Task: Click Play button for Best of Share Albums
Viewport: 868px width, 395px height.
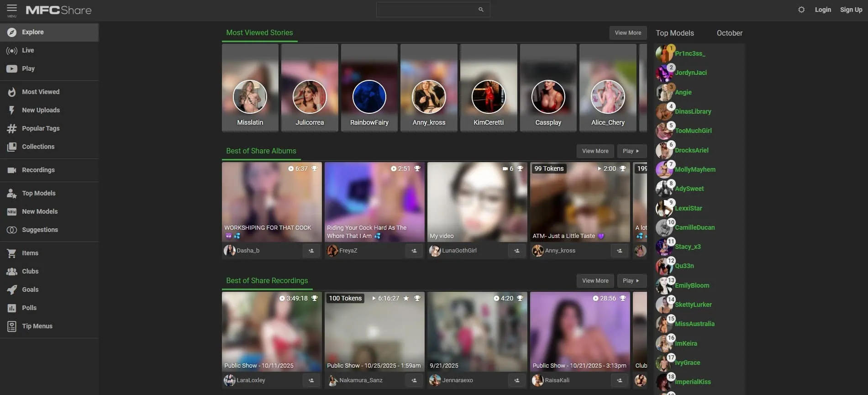Action: click(x=631, y=151)
